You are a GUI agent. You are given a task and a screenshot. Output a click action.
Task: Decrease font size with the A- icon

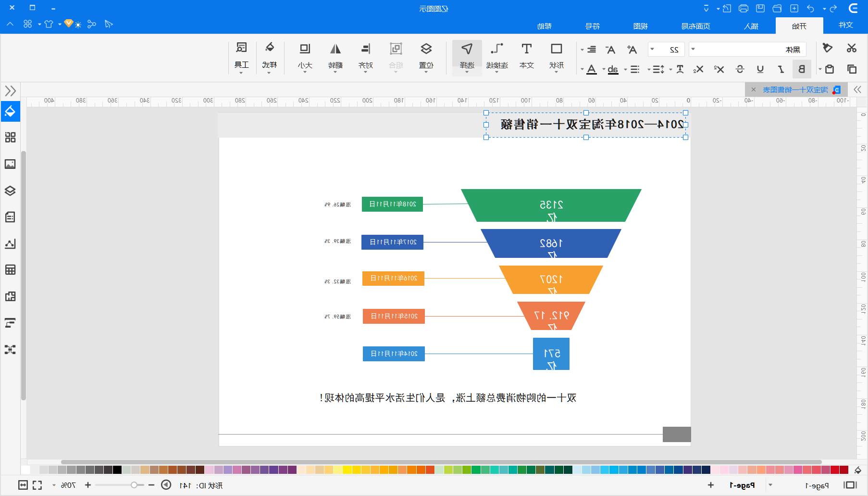pyautogui.click(x=610, y=50)
